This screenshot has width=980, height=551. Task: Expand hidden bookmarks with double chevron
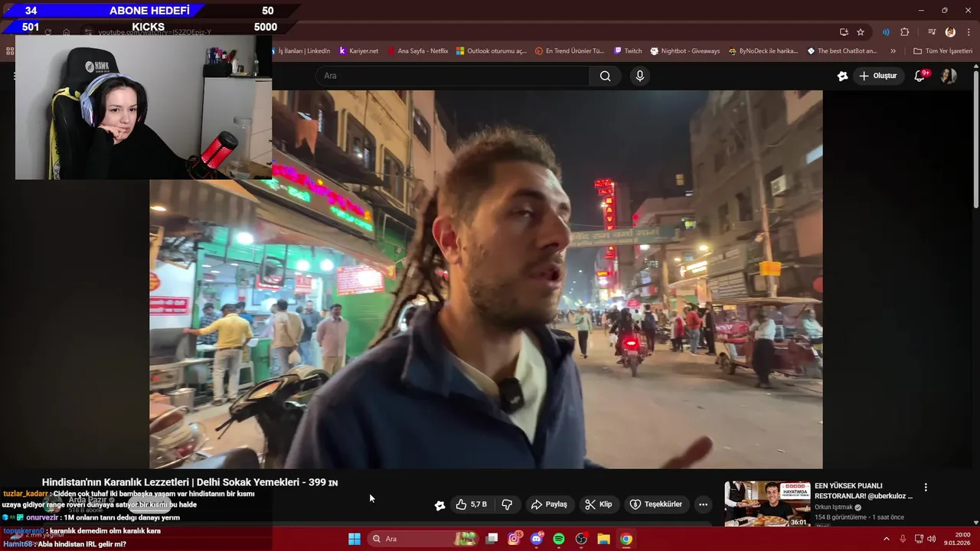893,51
